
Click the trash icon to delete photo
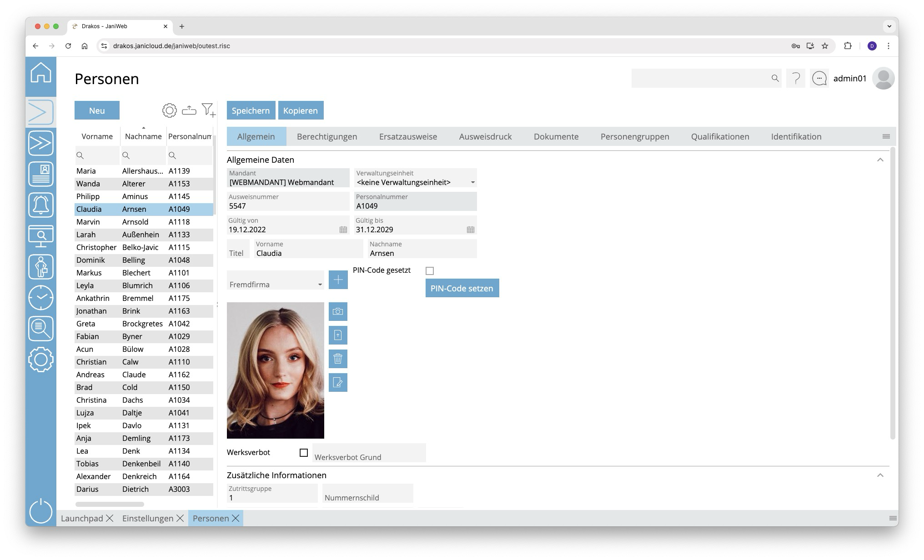[338, 359]
